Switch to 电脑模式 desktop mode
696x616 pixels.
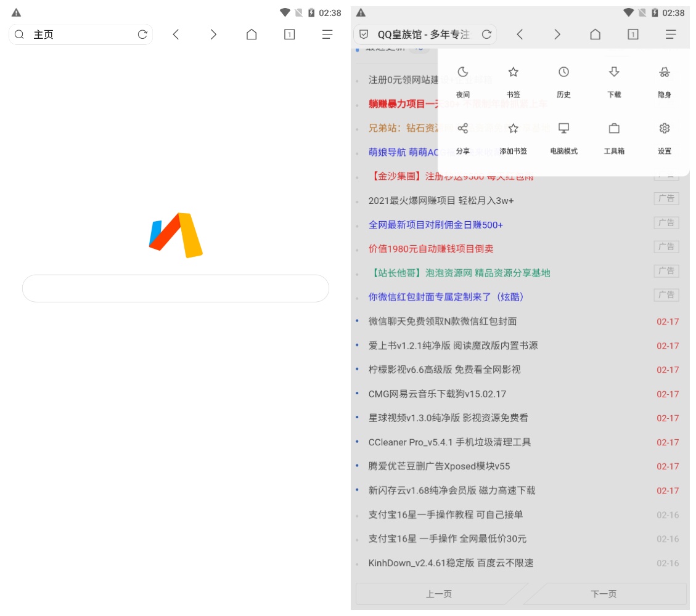tap(563, 138)
